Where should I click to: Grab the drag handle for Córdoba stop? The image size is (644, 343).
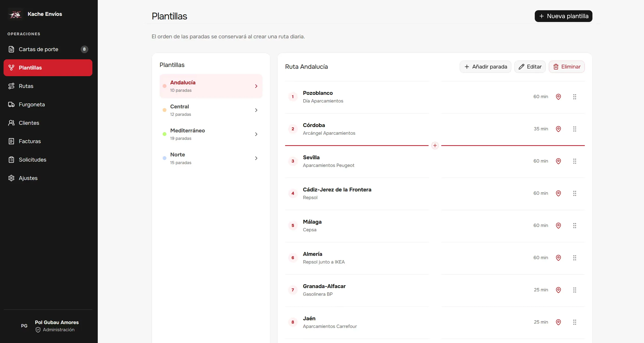click(575, 129)
